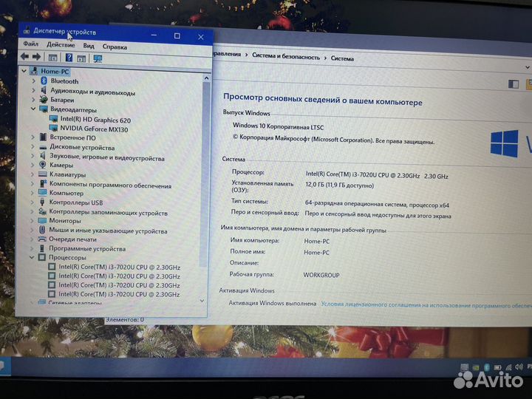Viewport: 532px width, 399px height.
Task: Expand the Клавиатуры category
Action: (x=33, y=174)
